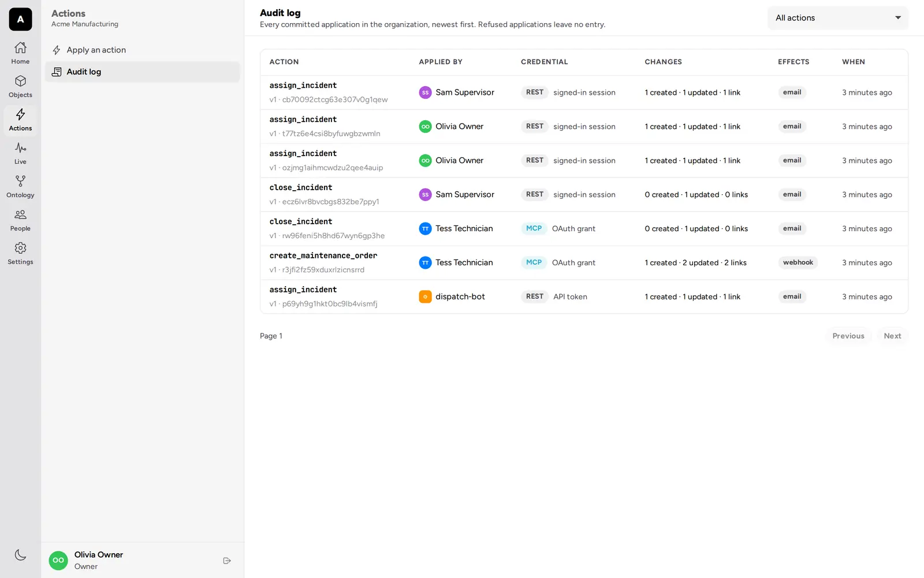Click MCP badge in create_maintenance_order row
This screenshot has height=578, width=924.
point(534,262)
